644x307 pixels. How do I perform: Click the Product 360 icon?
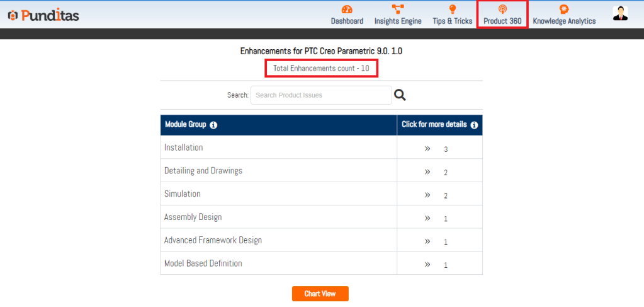(x=502, y=9)
